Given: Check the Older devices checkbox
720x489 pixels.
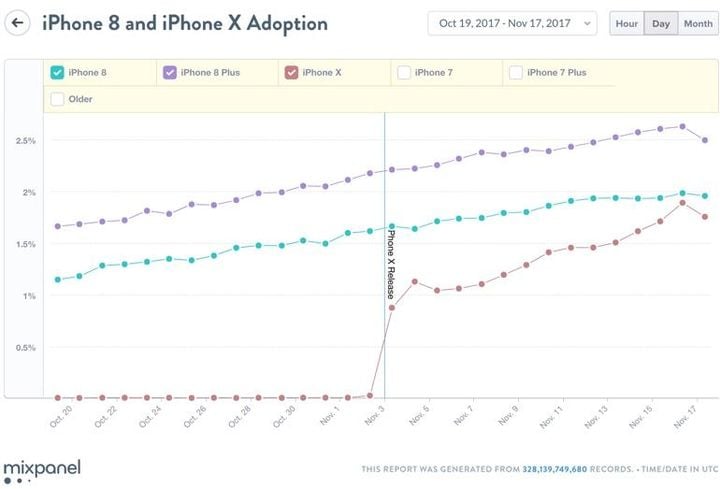Looking at the screenshot, I should pos(57,99).
